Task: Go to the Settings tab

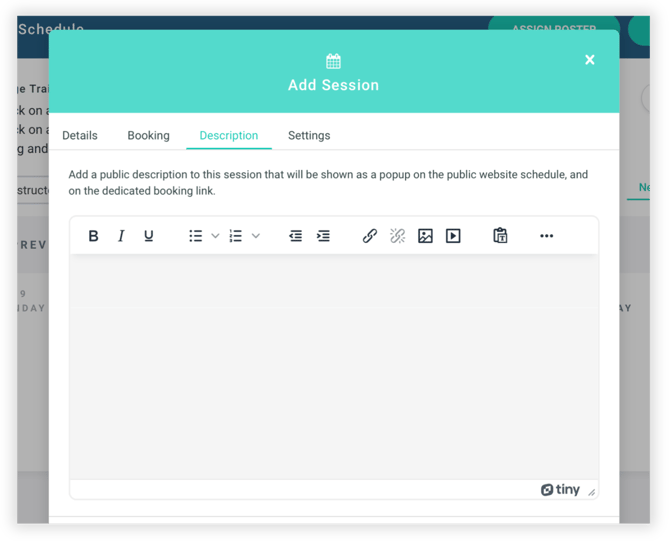Action: pos(309,135)
